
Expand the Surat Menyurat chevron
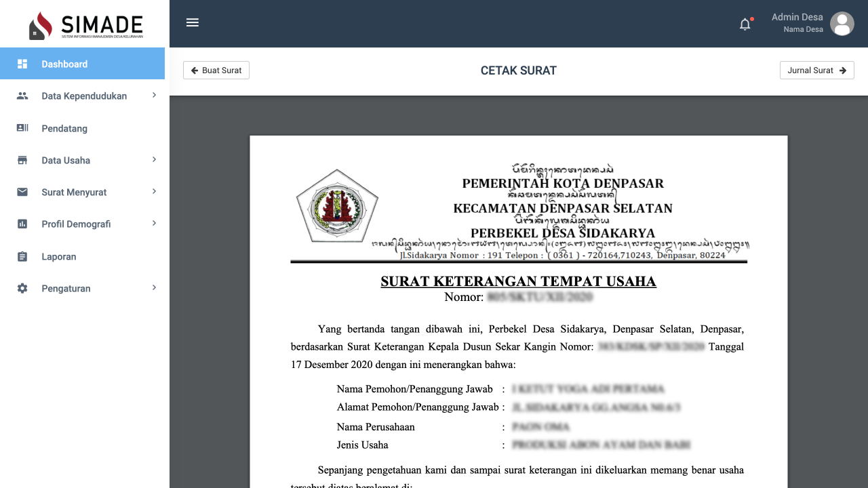tap(154, 192)
